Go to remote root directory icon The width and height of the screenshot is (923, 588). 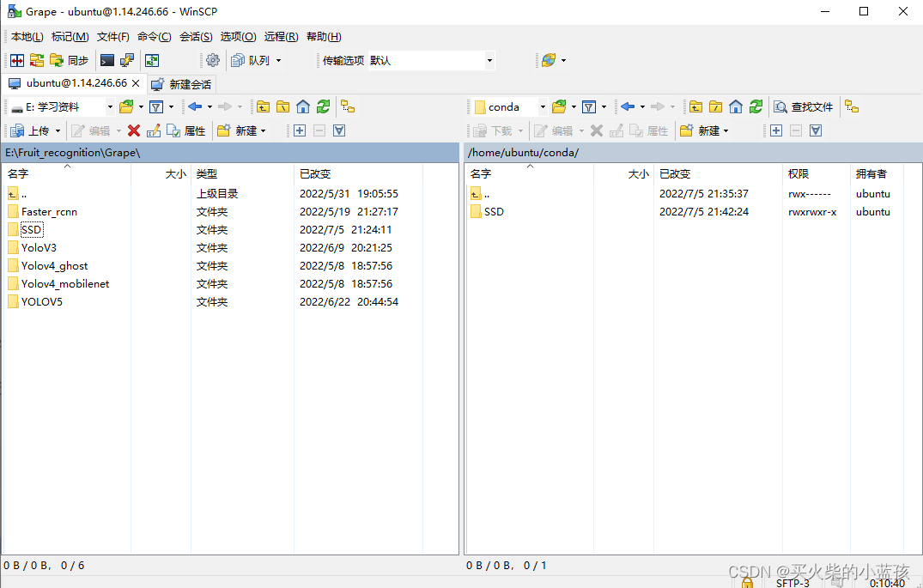click(716, 106)
